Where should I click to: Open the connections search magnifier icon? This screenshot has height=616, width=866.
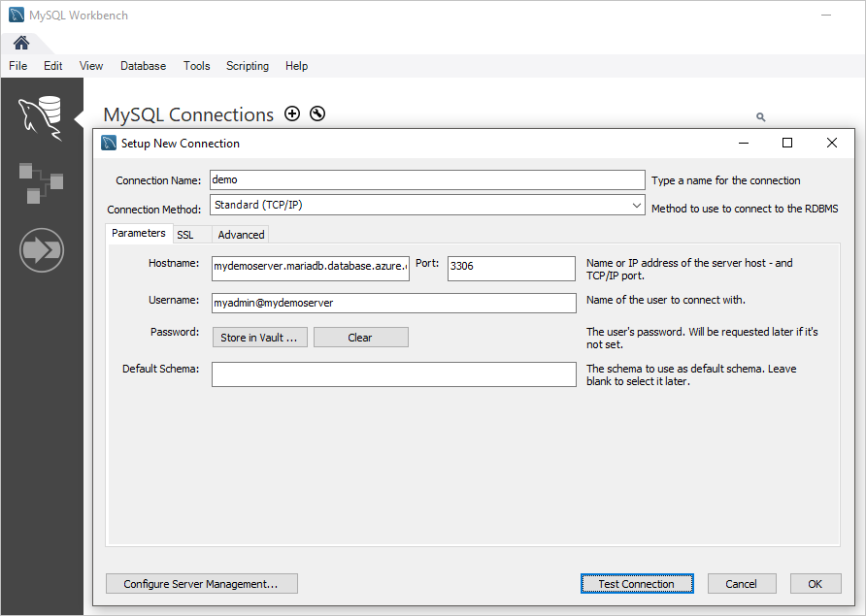tap(760, 116)
